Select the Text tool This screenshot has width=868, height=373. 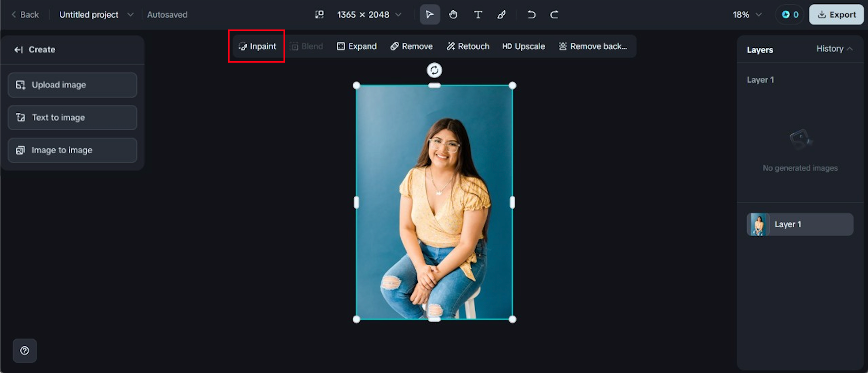point(478,15)
